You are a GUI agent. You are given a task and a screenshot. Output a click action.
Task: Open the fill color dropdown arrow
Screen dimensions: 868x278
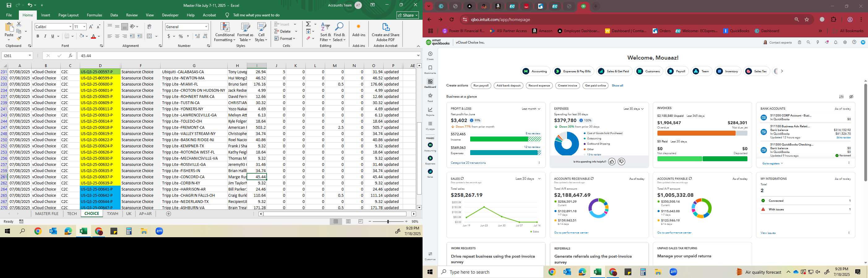click(87, 36)
